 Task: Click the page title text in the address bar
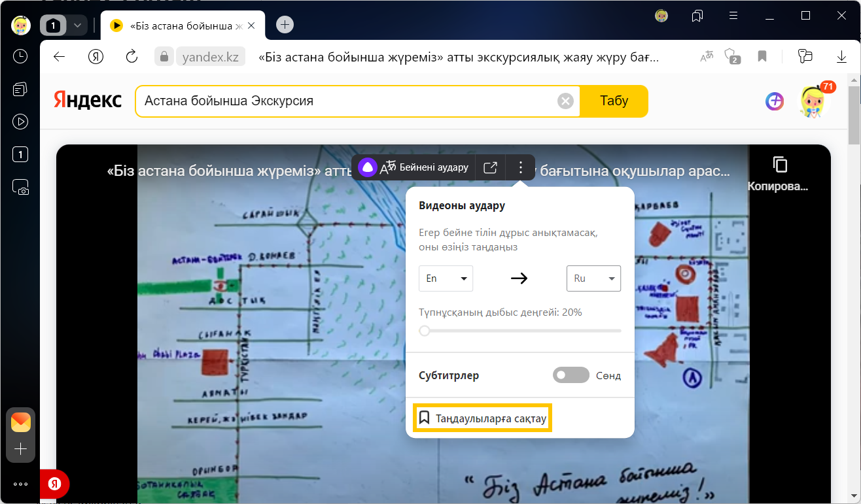459,58
